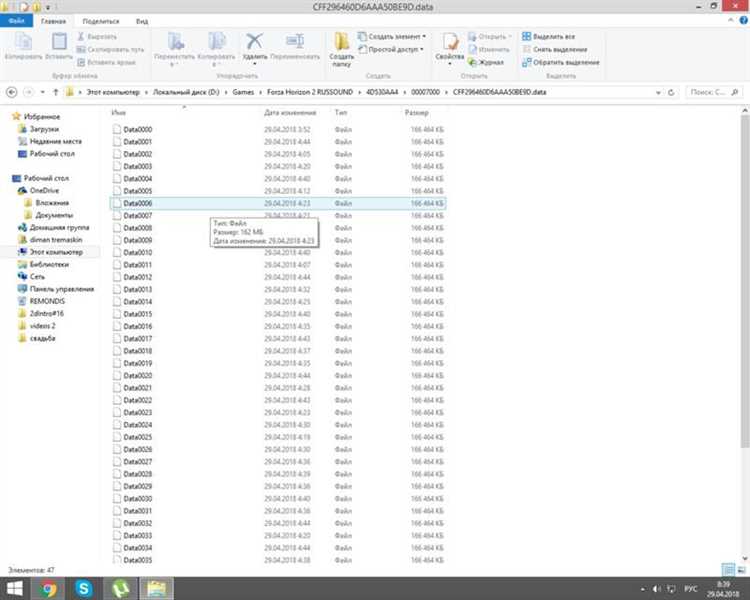Open the Windows Start button

point(13,589)
